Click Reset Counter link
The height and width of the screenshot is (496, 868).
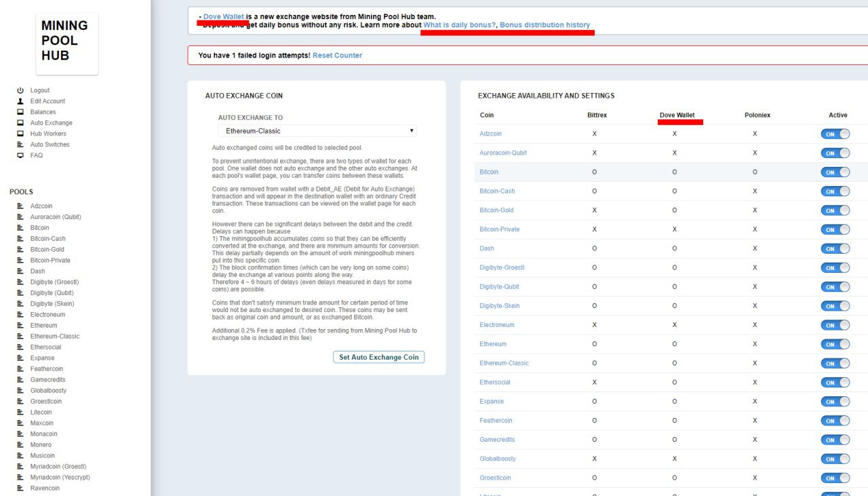(337, 56)
